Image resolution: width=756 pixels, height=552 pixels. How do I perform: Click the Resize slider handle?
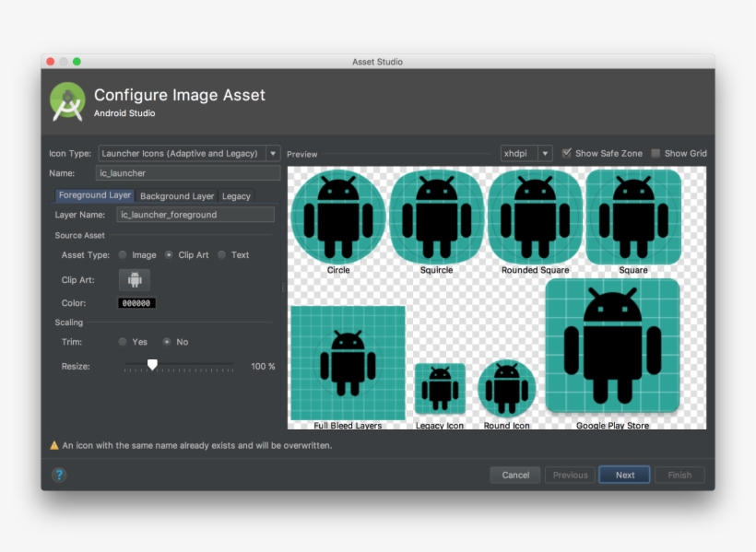point(152,364)
